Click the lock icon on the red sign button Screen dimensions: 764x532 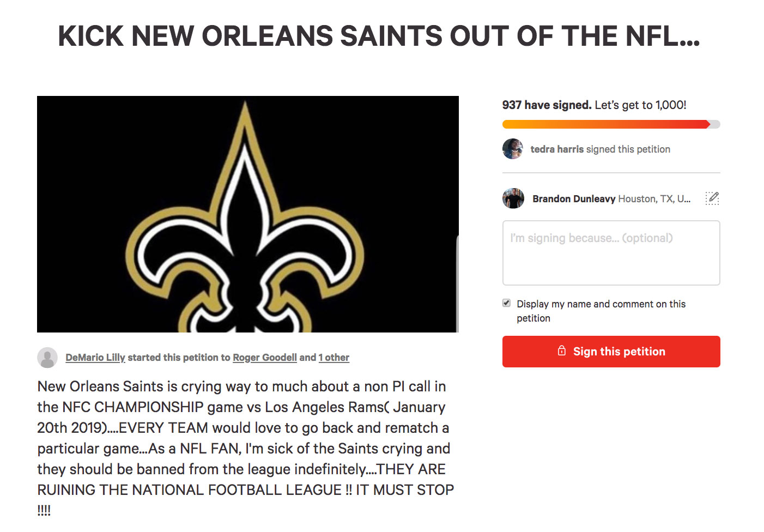tap(561, 352)
